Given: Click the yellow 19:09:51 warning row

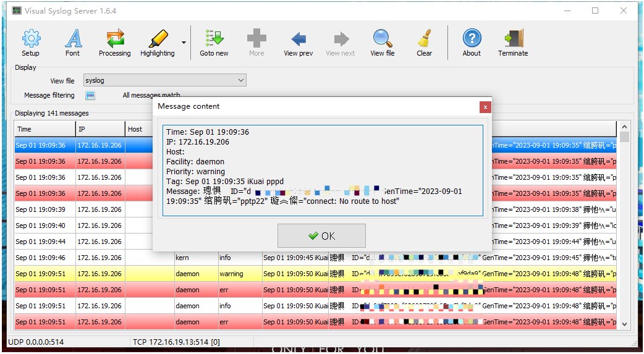Looking at the screenshot, I should point(315,274).
